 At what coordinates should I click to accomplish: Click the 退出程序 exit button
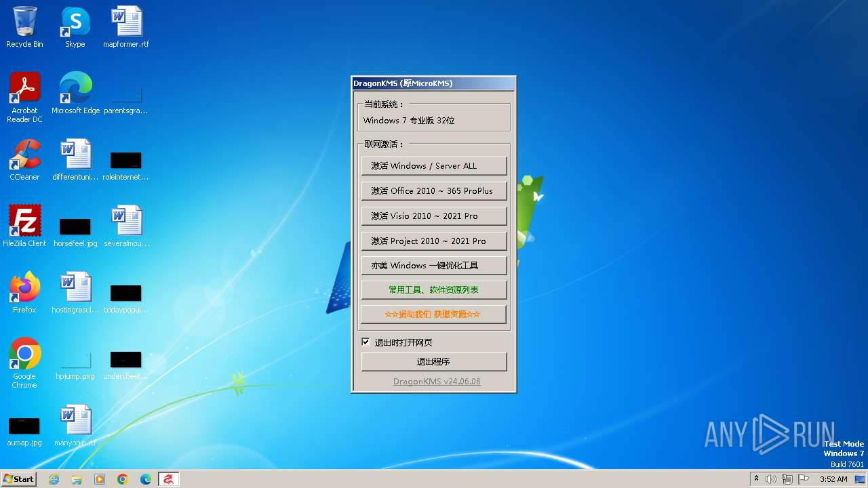click(434, 362)
